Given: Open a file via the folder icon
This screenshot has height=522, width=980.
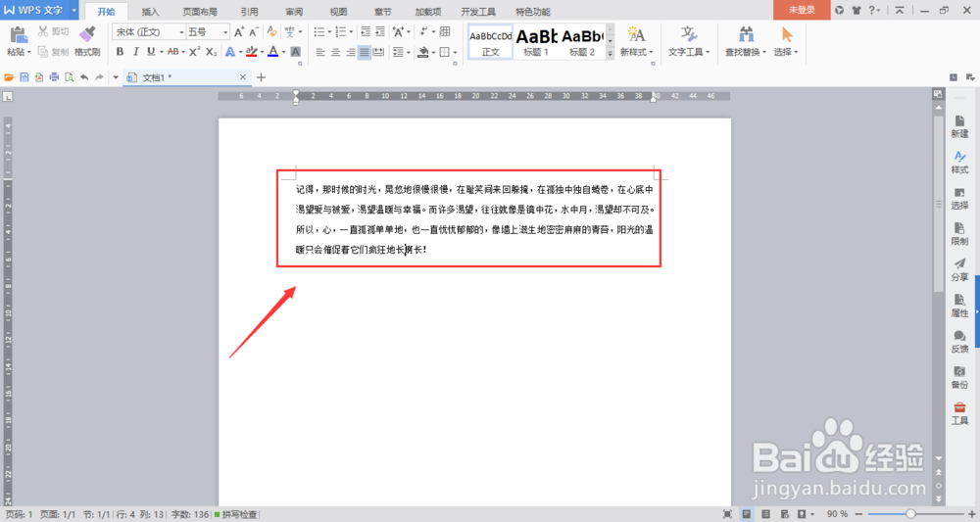Looking at the screenshot, I should click(x=9, y=77).
